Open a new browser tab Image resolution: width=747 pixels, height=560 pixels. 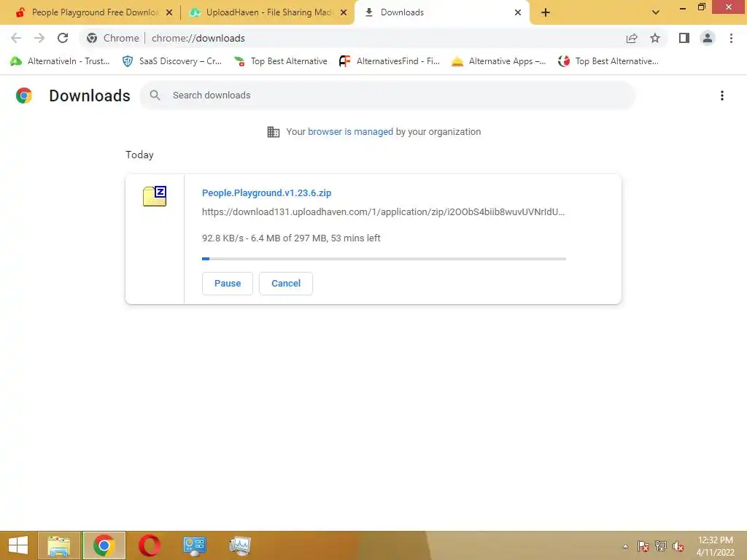point(546,12)
